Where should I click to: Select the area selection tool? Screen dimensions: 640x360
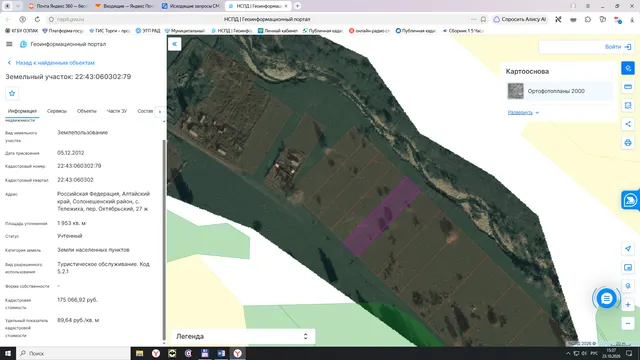point(628,105)
